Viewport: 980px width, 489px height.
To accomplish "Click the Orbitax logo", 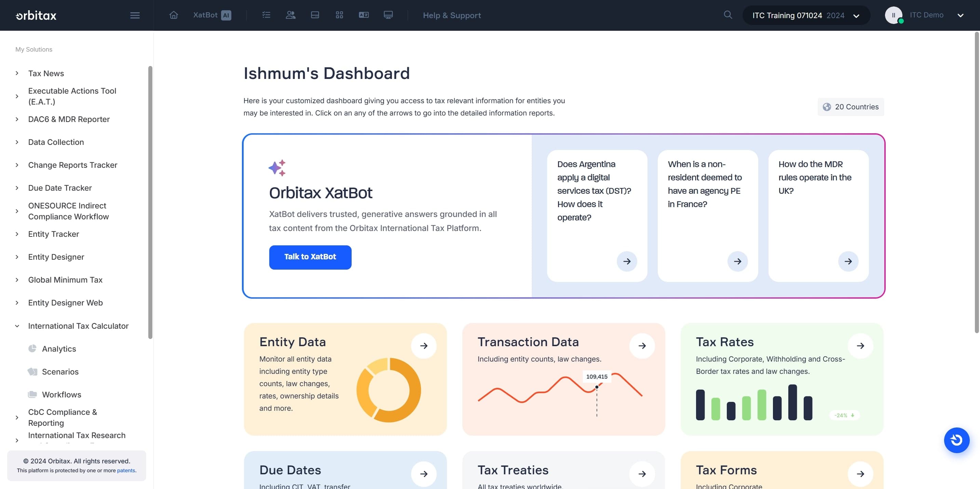I will (x=36, y=15).
